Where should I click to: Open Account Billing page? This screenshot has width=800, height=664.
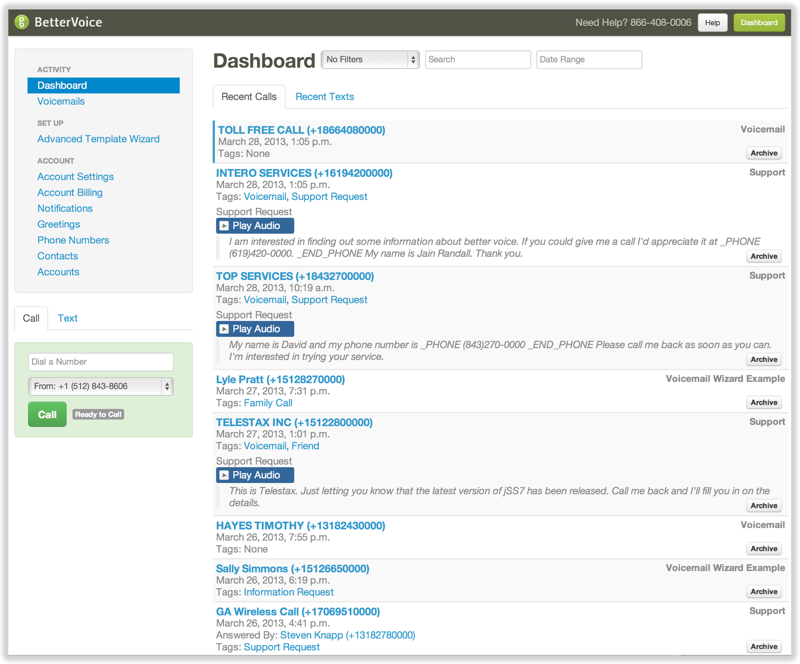pyautogui.click(x=70, y=192)
